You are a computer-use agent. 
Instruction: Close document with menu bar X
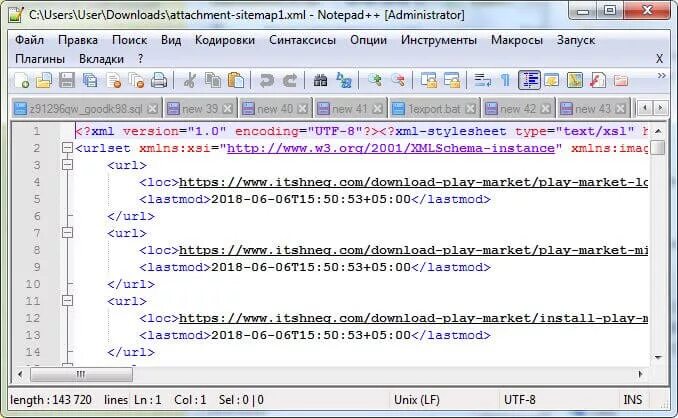[659, 59]
